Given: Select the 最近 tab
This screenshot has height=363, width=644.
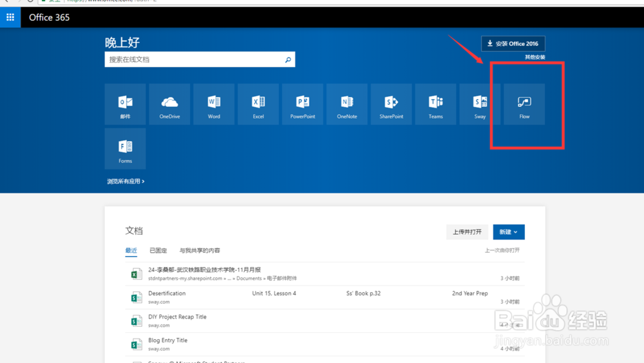Looking at the screenshot, I should 131,250.
